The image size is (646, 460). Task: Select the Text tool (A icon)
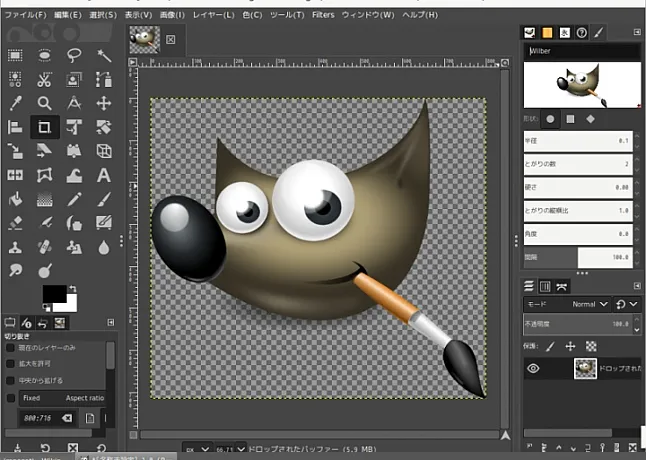point(103,176)
